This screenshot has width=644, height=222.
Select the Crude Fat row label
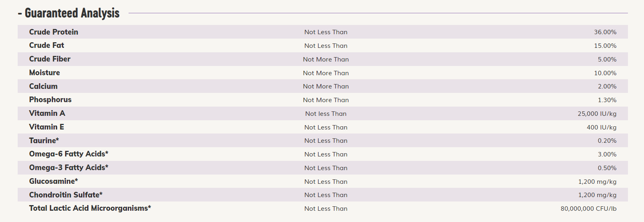[47, 45]
